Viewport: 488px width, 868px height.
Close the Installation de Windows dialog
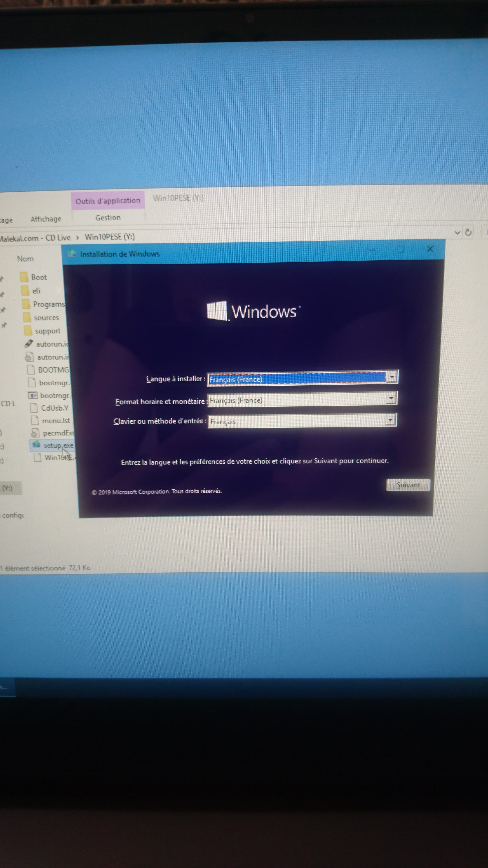[x=430, y=249]
